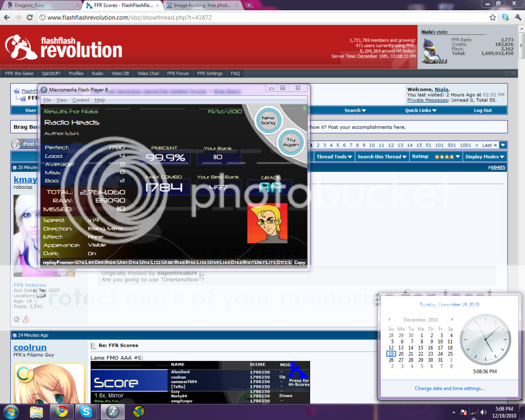Click the New Song round button
The width and height of the screenshot is (525, 420).
(268, 121)
